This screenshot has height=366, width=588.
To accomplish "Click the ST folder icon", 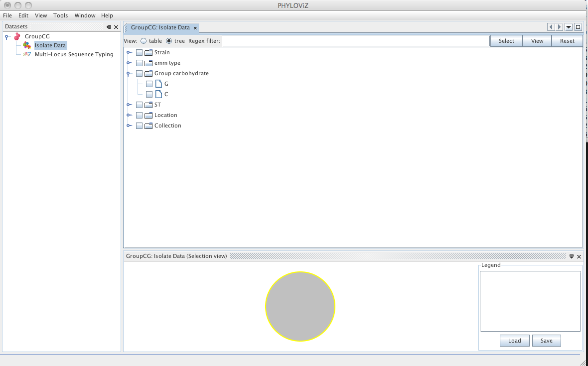I will [x=148, y=105].
